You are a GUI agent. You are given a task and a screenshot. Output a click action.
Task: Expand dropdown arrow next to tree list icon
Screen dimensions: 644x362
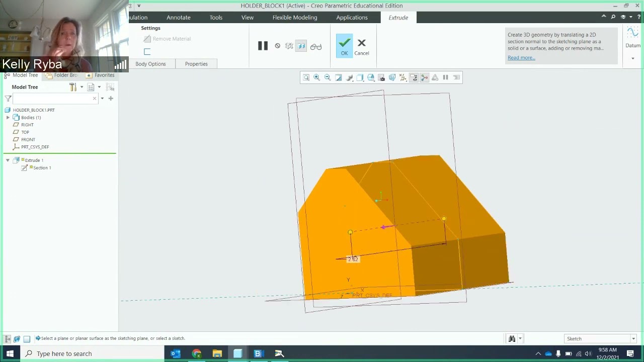(x=99, y=87)
